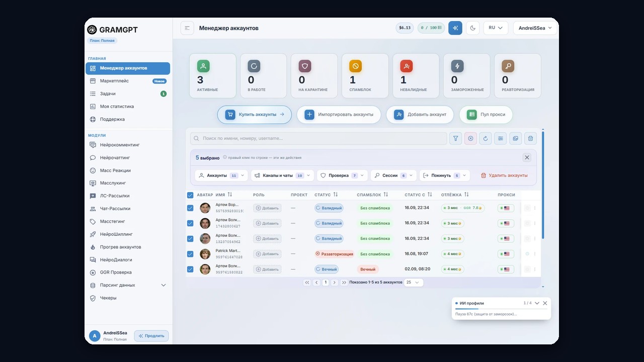Go to Моя статистика in the sidebar
Image resolution: width=644 pixels, height=362 pixels.
pyautogui.click(x=128, y=107)
